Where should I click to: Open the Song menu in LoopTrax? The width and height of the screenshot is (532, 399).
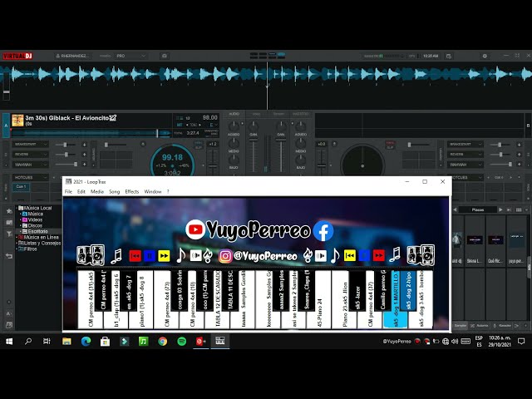click(x=115, y=192)
